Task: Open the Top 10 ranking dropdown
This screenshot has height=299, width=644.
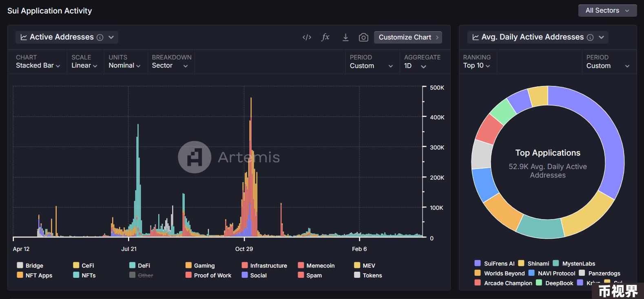Action: [476, 66]
